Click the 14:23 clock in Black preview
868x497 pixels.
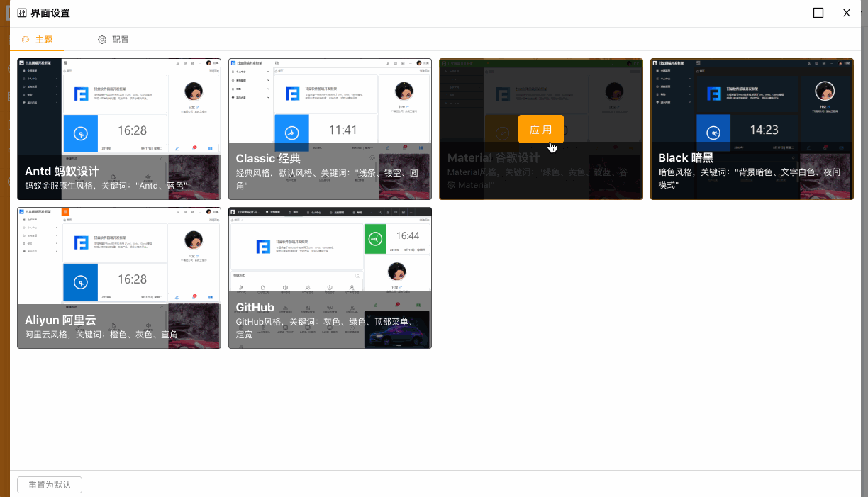point(764,130)
